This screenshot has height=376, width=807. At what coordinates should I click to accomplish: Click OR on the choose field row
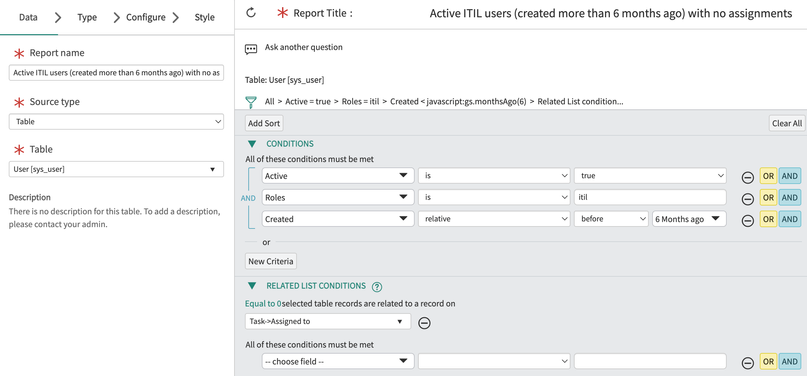(768, 362)
